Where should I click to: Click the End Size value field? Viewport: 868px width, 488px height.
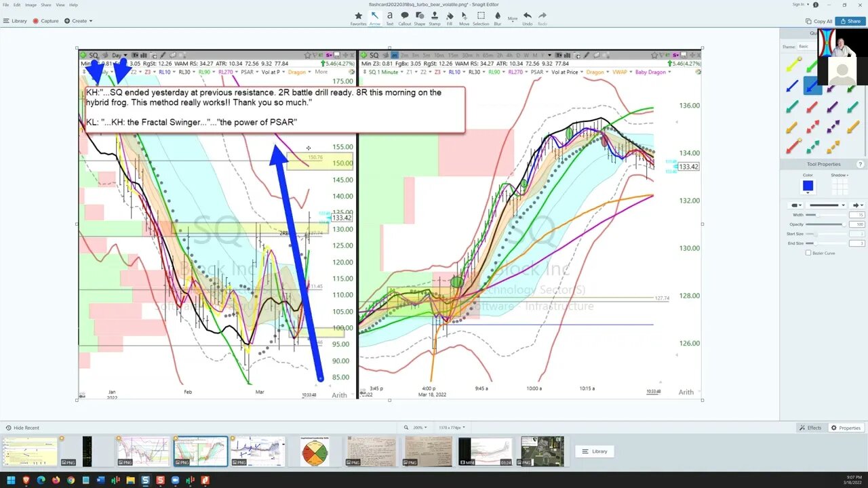coord(858,243)
